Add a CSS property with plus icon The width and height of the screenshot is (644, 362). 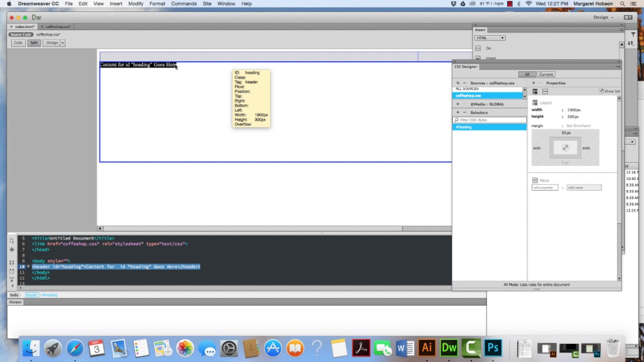(534, 83)
